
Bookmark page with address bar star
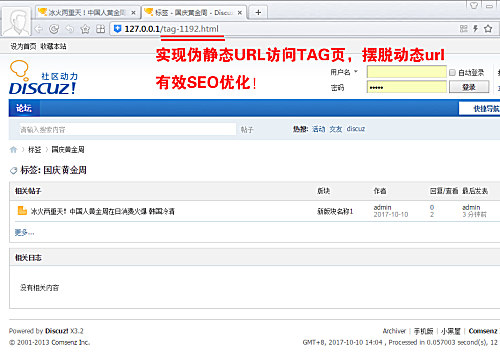coord(488,29)
